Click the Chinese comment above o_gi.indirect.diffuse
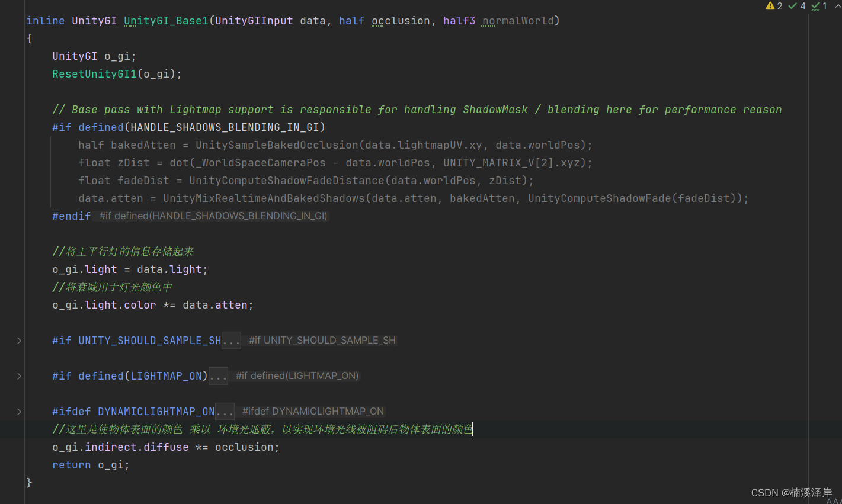The height and width of the screenshot is (504, 842). coord(262,429)
